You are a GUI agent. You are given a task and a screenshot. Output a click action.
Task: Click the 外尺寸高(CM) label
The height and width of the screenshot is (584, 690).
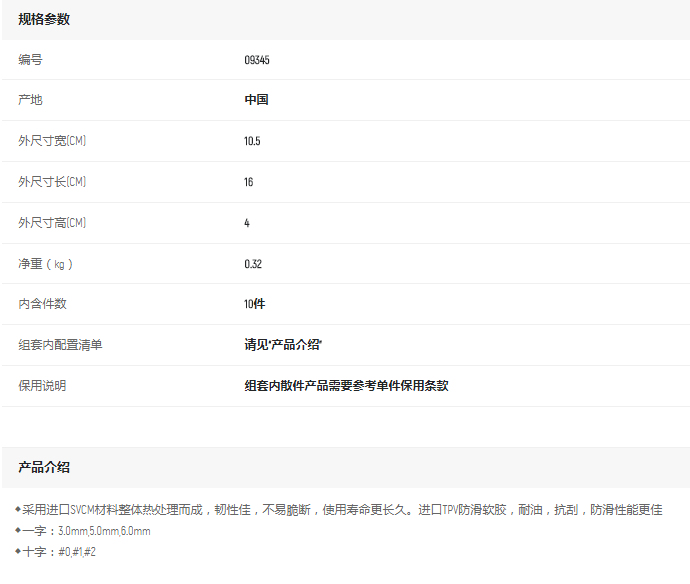tap(52, 223)
